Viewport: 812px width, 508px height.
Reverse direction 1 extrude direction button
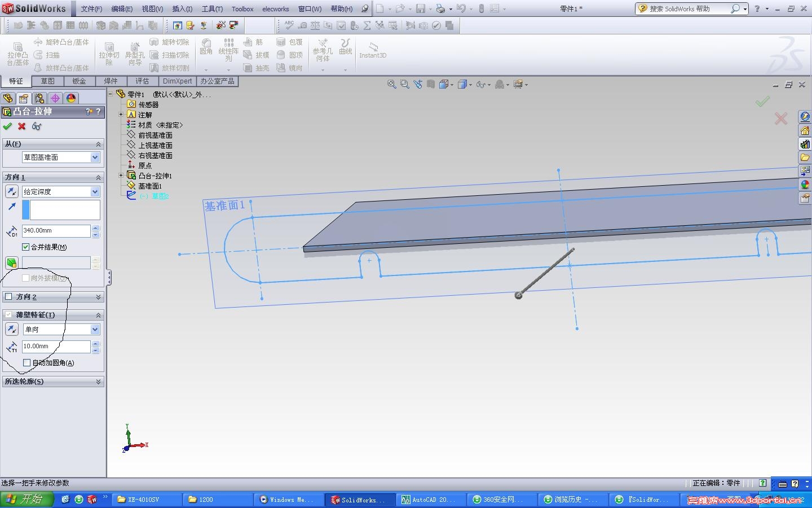tap(11, 192)
